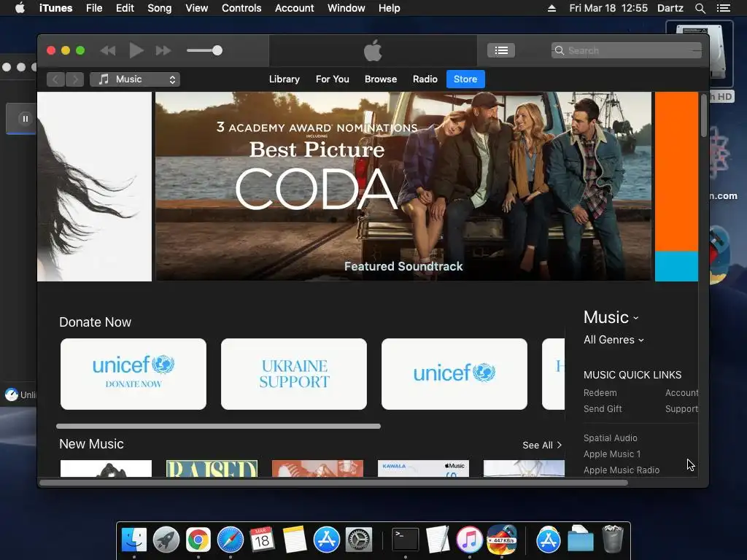Viewport: 747px width, 560px height.
Task: Launch Google Chrome from the Dock
Action: pos(198,540)
